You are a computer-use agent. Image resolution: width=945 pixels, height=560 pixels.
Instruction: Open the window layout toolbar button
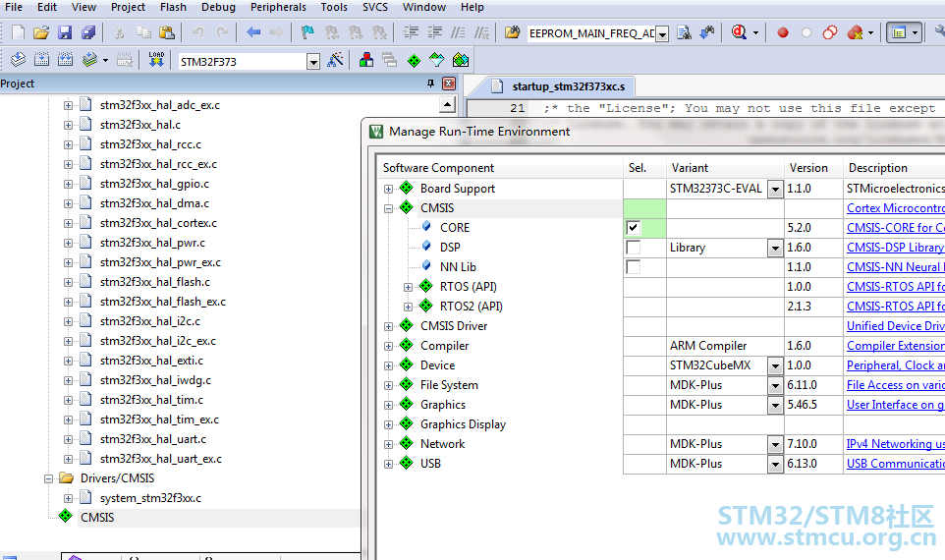click(x=899, y=32)
